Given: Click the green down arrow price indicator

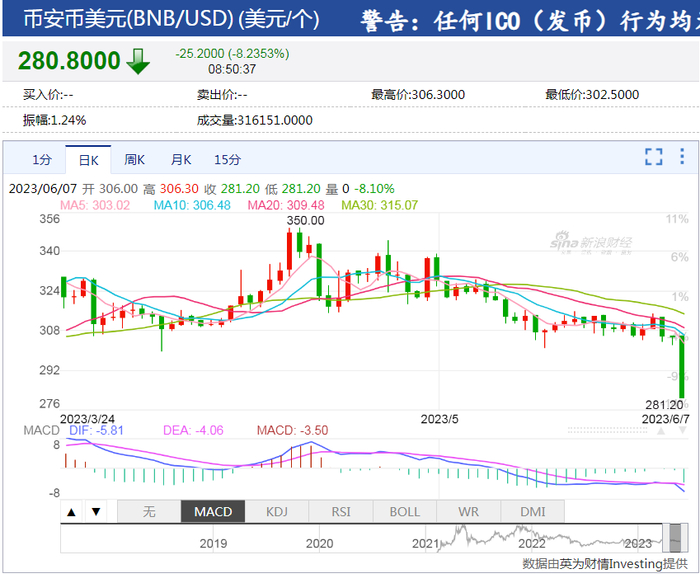Looking at the screenshot, I should point(138,61).
